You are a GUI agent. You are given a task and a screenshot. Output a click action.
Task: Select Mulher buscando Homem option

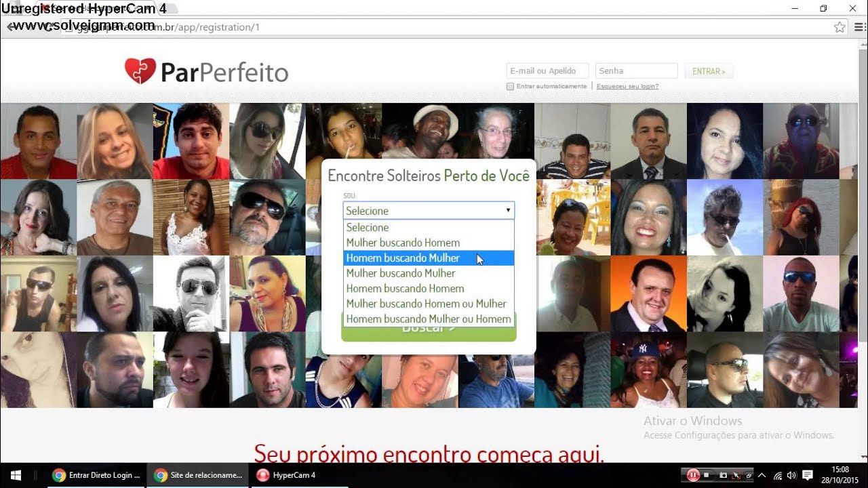click(x=429, y=243)
